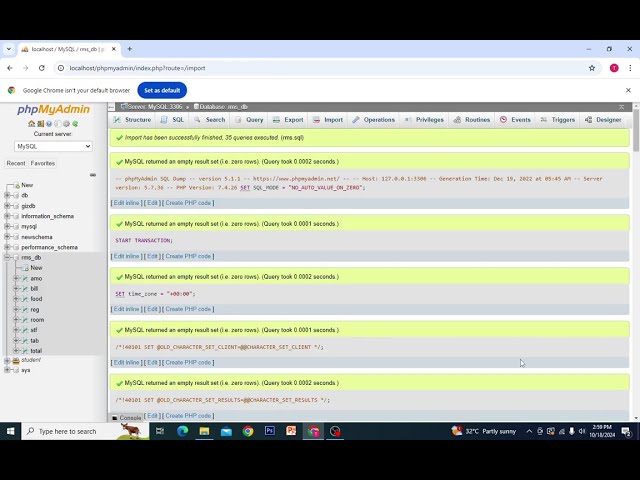Viewport: 640px width, 480px height.
Task: Open the Routines tab
Action: click(471, 120)
